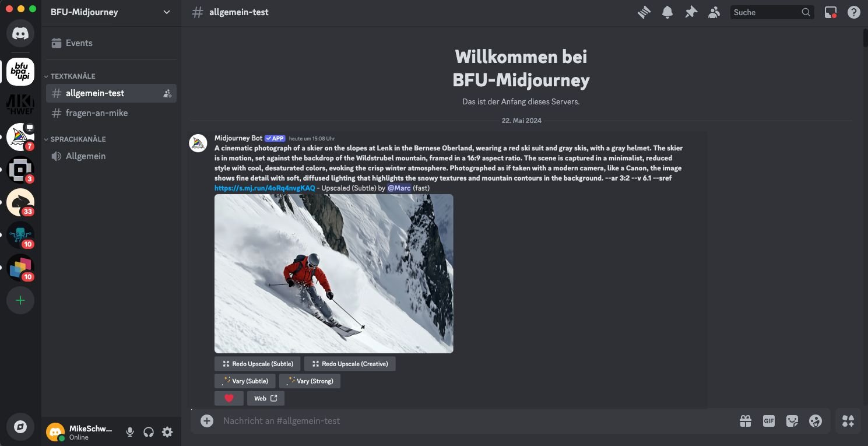Open the Threads icon in channel header

(644, 12)
